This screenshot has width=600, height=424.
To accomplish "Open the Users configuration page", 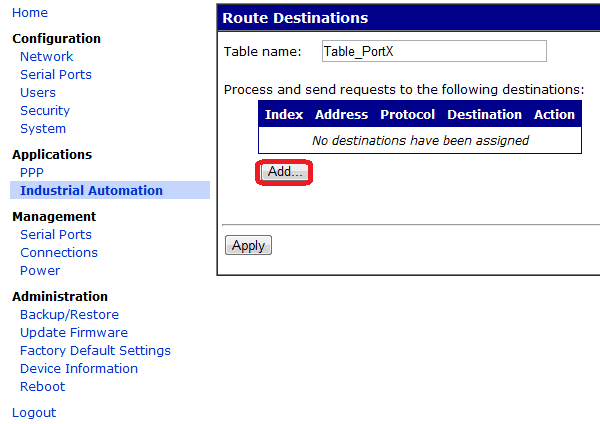I will pos(38,93).
